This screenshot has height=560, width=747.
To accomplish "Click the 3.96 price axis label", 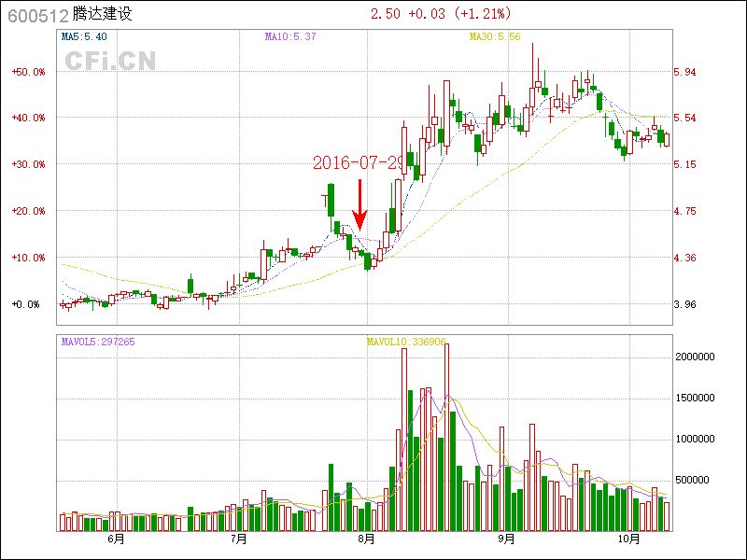I will (x=684, y=304).
